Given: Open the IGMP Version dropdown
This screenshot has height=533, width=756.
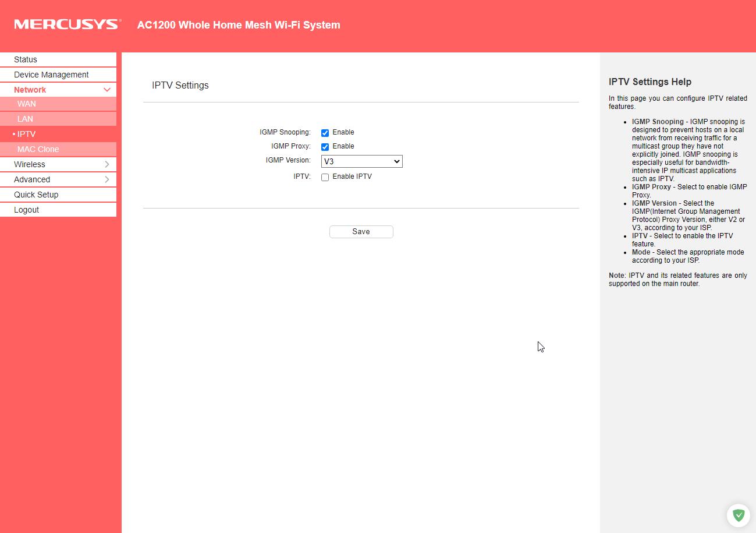Looking at the screenshot, I should pyautogui.click(x=361, y=161).
